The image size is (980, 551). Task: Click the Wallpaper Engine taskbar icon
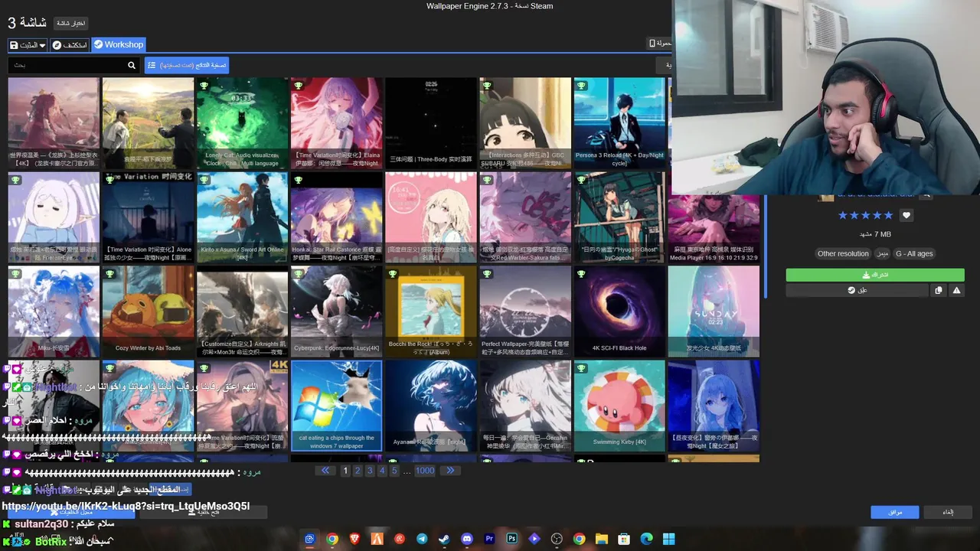point(309,539)
